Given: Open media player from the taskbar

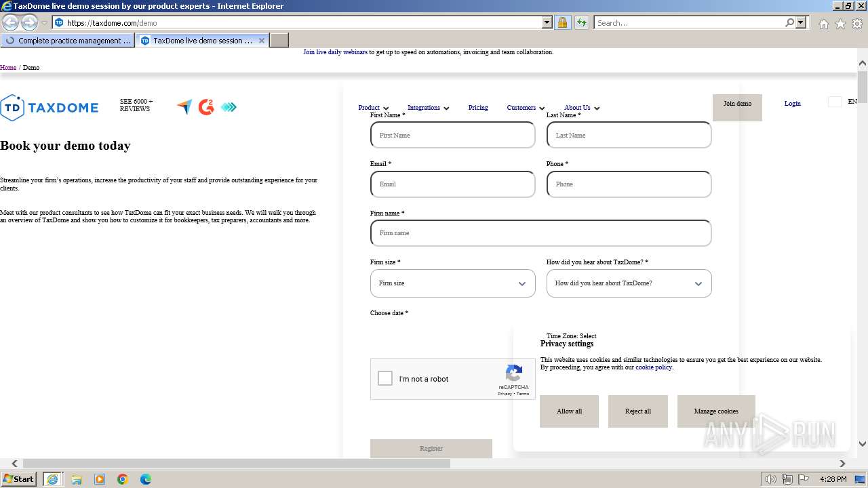Looking at the screenshot, I should tap(100, 479).
